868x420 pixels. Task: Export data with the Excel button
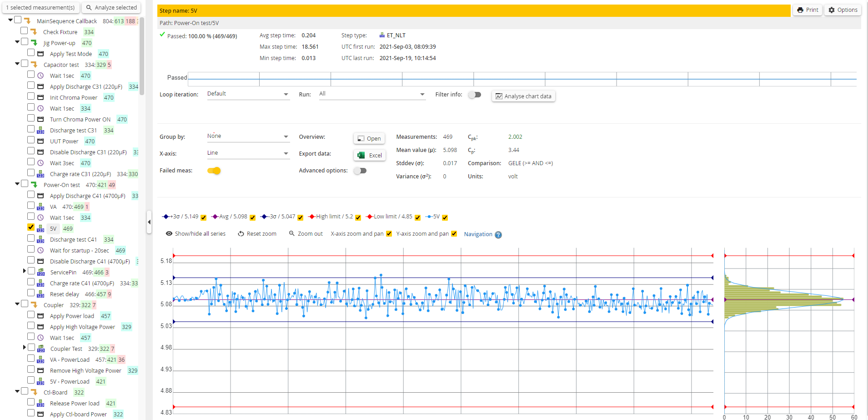coord(370,156)
